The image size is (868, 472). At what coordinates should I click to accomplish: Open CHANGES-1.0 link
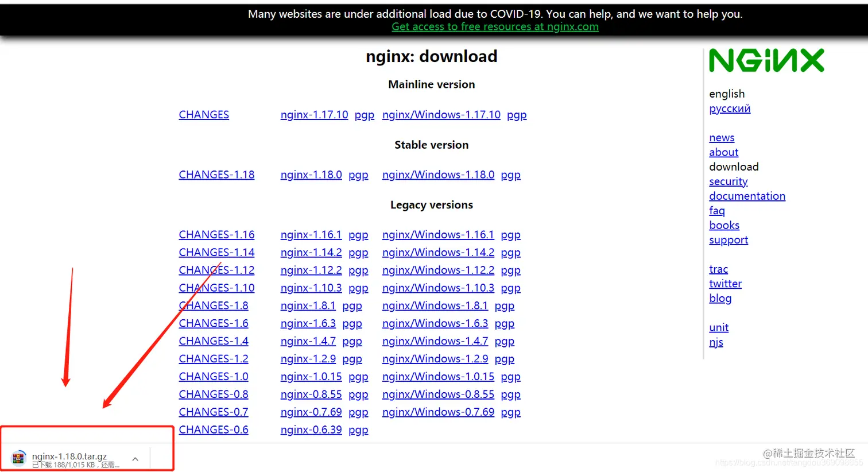[214, 377]
